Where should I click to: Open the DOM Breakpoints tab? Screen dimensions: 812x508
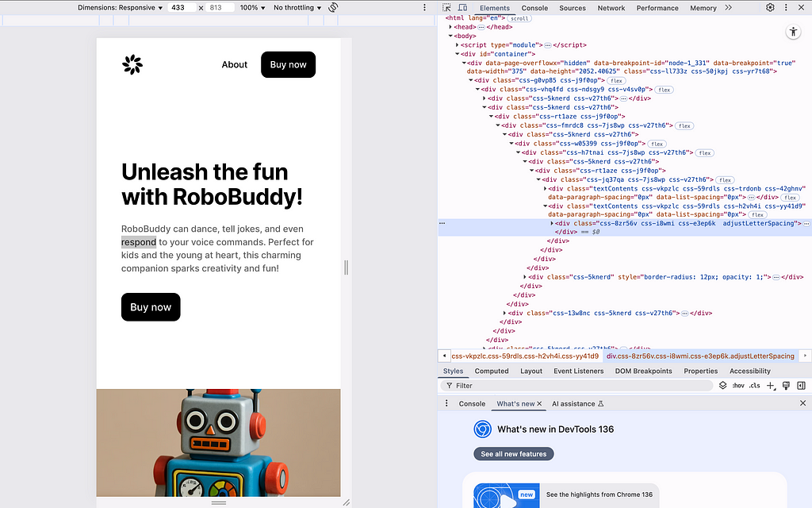643,371
